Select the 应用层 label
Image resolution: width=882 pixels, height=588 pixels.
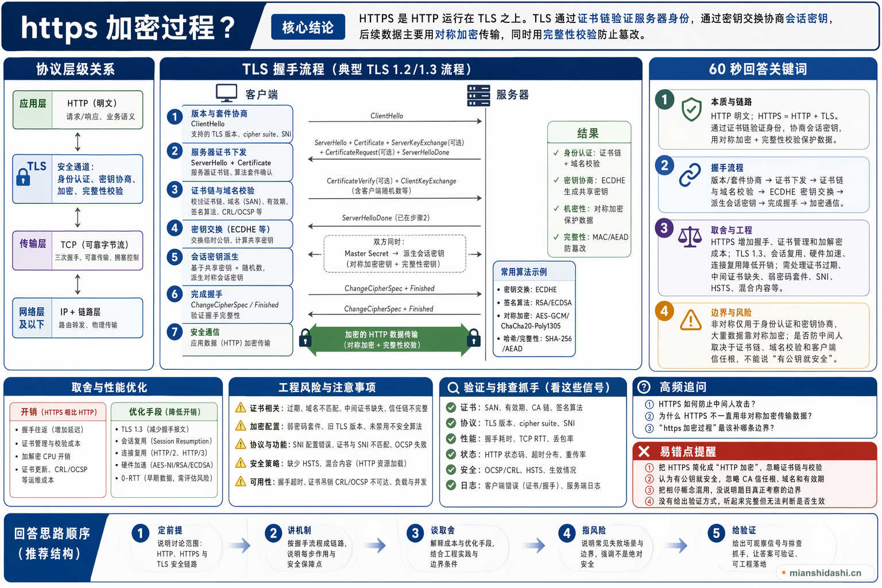tap(33, 103)
